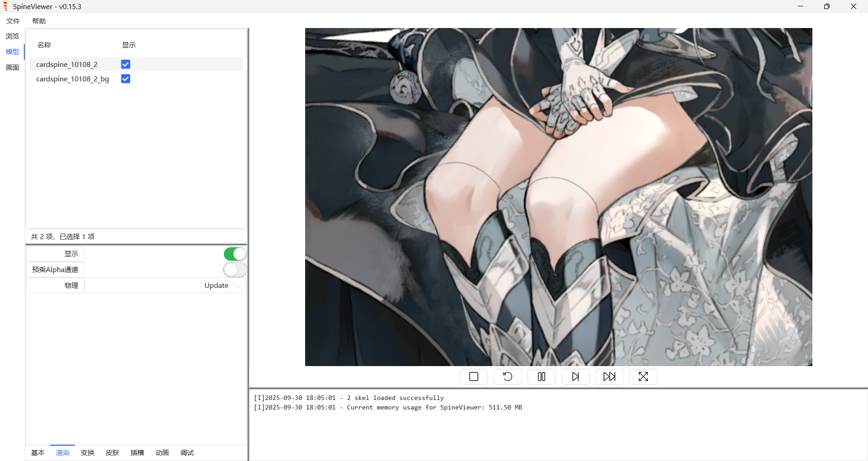The image size is (868, 461).
Task: Click the SpineViewer app logo icon
Action: pyautogui.click(x=5, y=6)
